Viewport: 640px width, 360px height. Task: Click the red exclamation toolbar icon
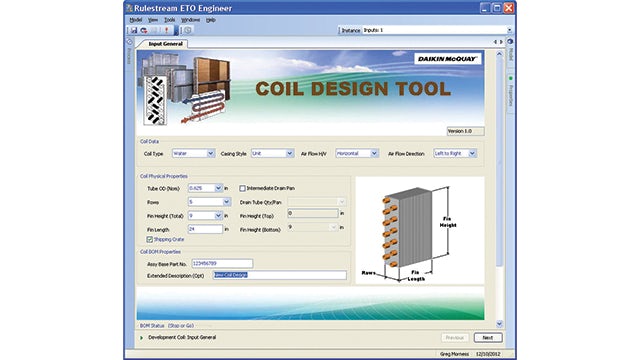tap(167, 30)
